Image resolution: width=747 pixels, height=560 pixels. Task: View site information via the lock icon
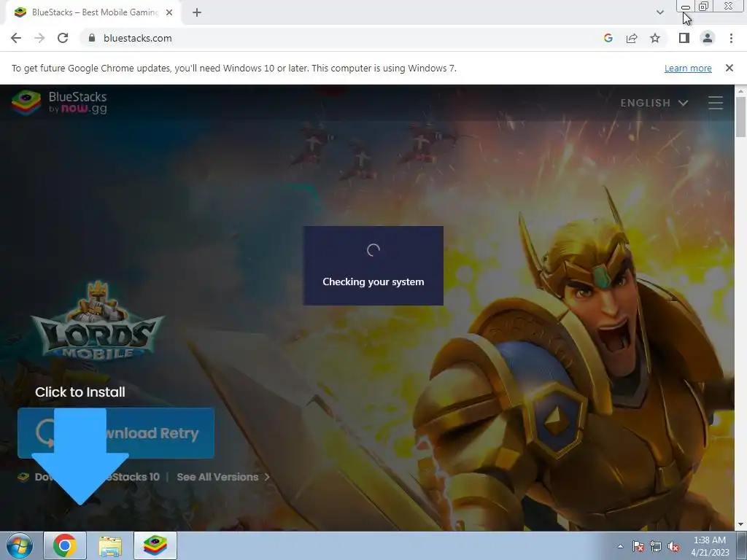pos(92,38)
